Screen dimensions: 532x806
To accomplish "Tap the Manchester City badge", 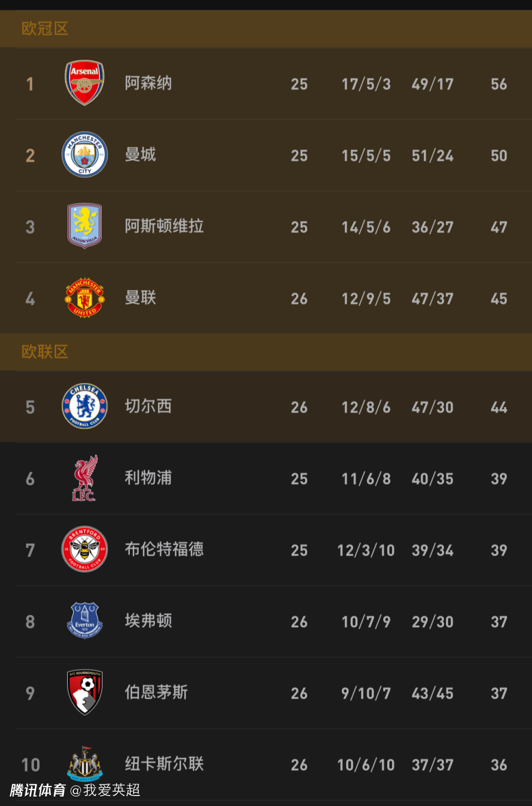I will [x=84, y=155].
